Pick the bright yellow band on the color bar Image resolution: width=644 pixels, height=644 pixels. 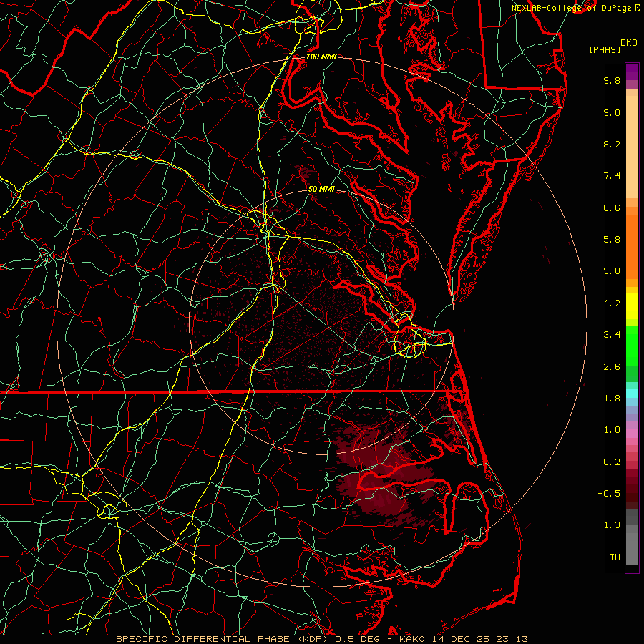click(632, 306)
